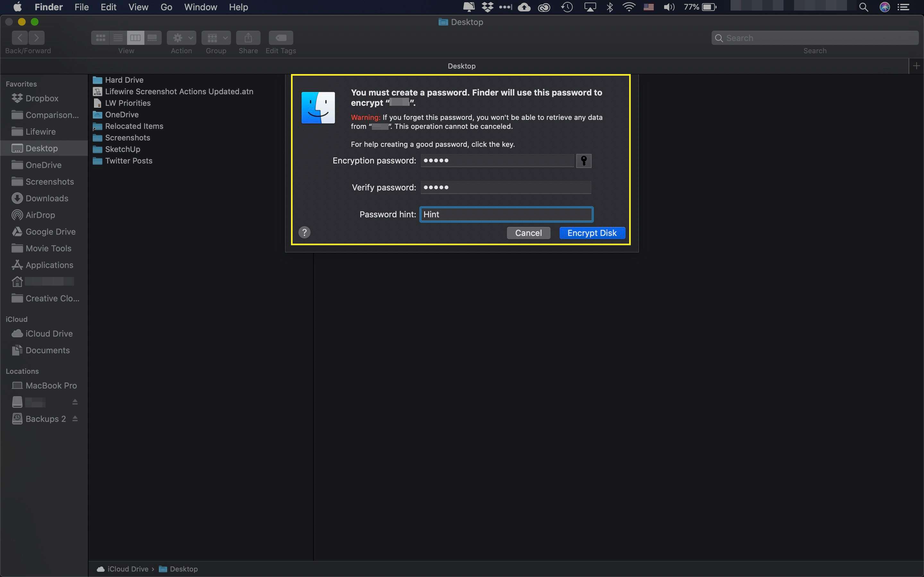Click the password strength key icon
The height and width of the screenshot is (577, 924).
pos(583,160)
